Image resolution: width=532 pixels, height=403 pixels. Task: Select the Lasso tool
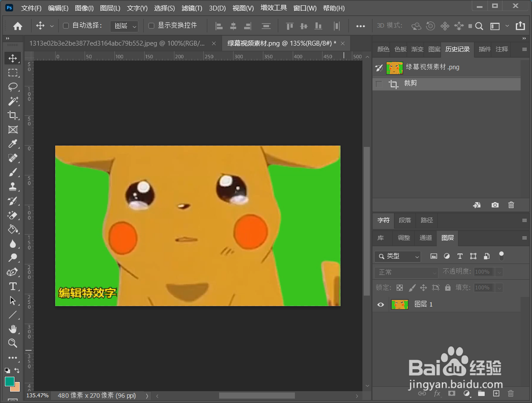[x=13, y=86]
